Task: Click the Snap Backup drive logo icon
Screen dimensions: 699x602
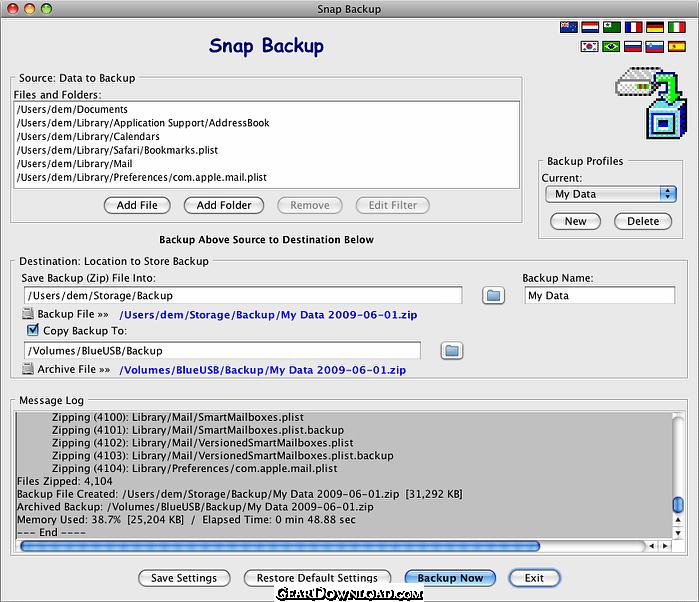Action: tap(651, 103)
